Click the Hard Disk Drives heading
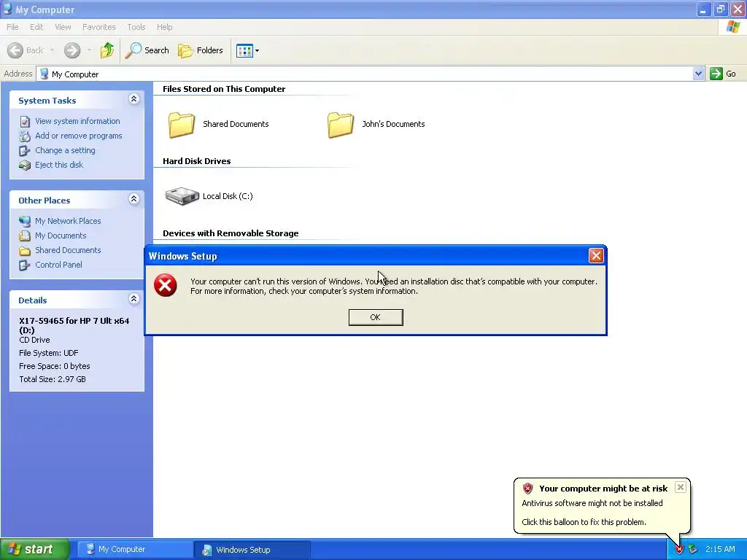The height and width of the screenshot is (560, 747). point(197,161)
